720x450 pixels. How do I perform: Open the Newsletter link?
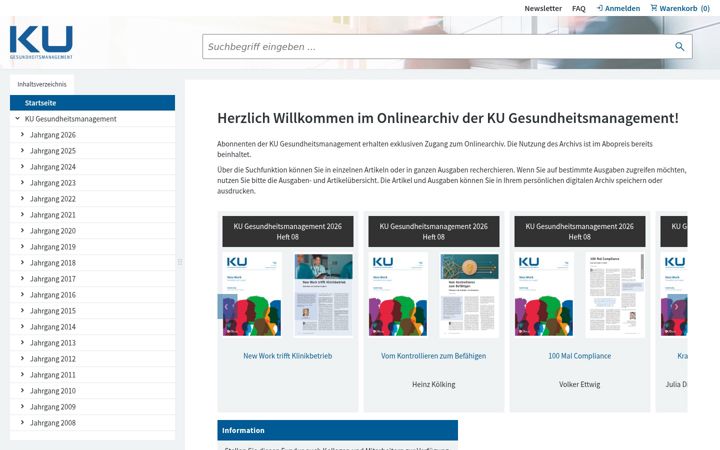543,8
